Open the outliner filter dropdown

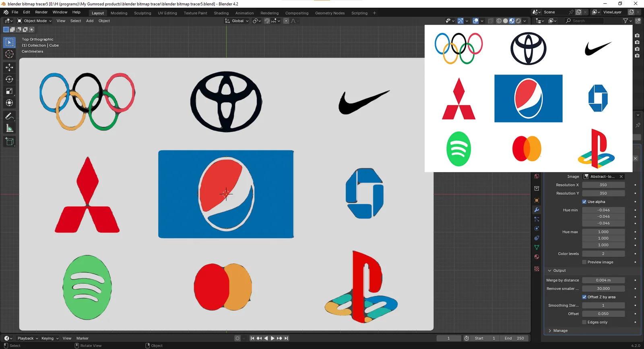(627, 21)
